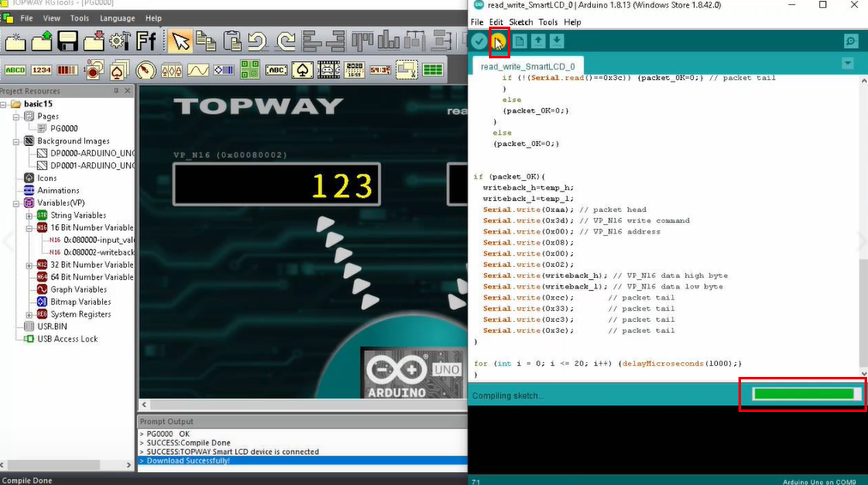Expand the System Registers node

[29, 315]
